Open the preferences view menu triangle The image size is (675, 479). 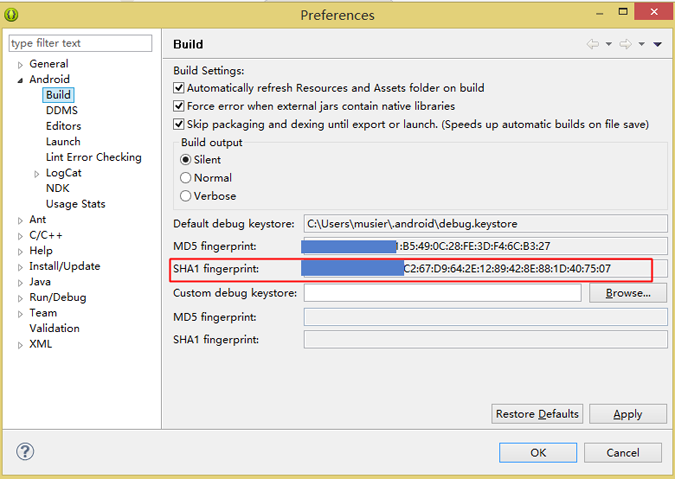click(657, 44)
